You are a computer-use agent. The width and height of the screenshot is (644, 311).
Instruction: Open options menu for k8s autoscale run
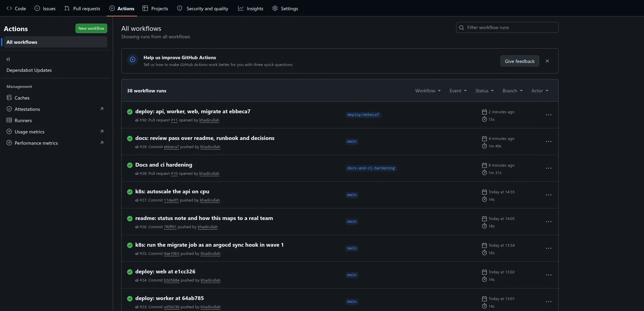click(x=549, y=195)
